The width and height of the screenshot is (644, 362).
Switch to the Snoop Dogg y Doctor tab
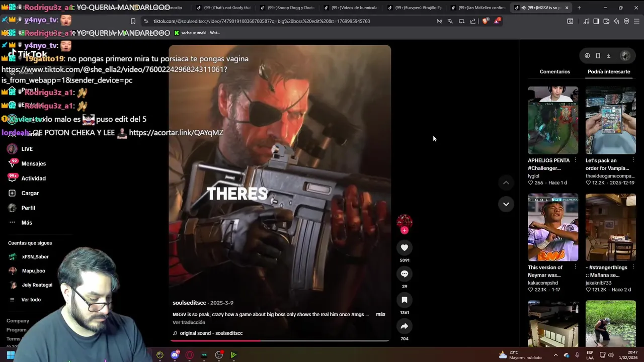pyautogui.click(x=286, y=8)
